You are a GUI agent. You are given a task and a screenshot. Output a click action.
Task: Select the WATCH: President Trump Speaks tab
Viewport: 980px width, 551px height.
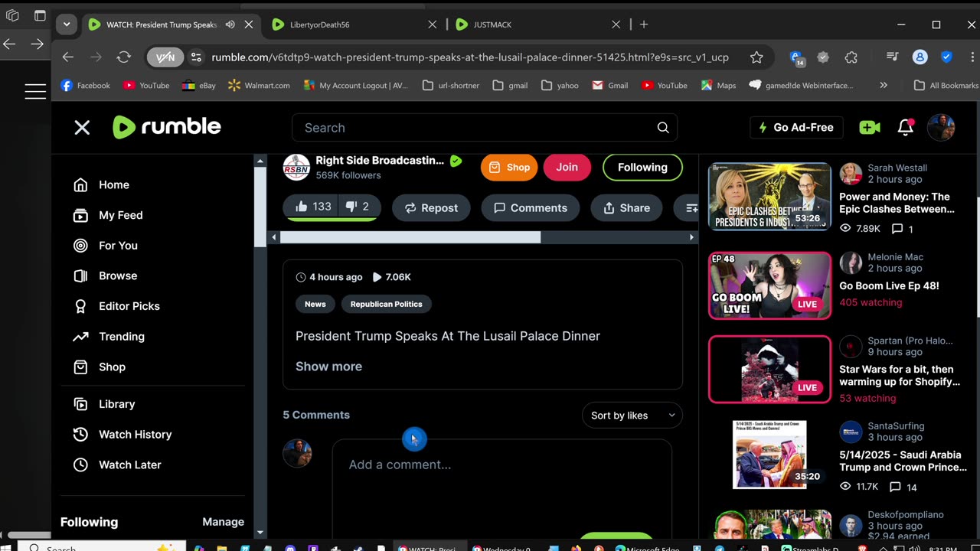[170, 24]
